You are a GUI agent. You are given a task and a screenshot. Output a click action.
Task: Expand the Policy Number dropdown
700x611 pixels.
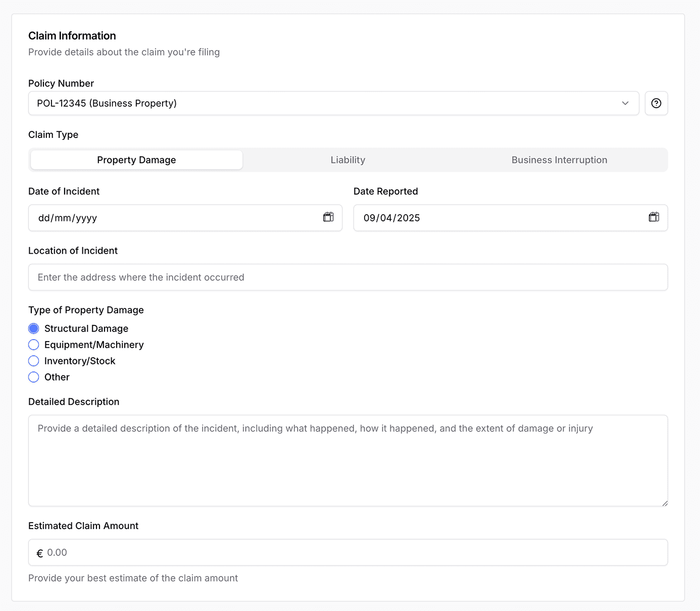click(333, 103)
